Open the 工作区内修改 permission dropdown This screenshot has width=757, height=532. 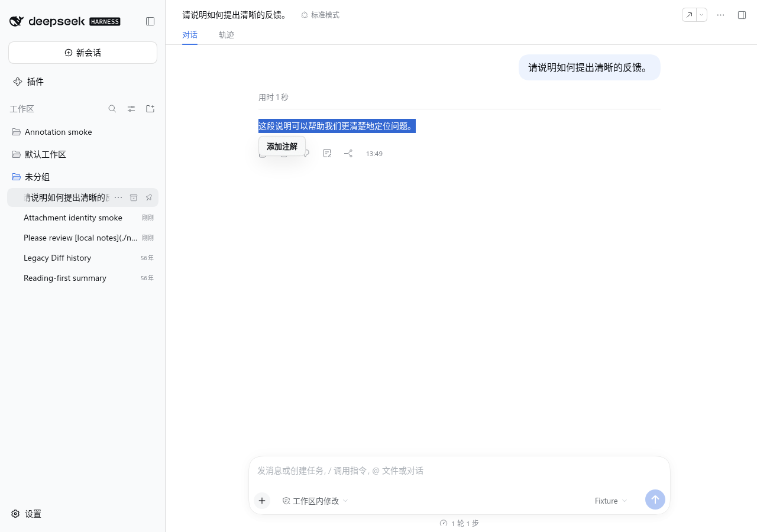(x=315, y=501)
